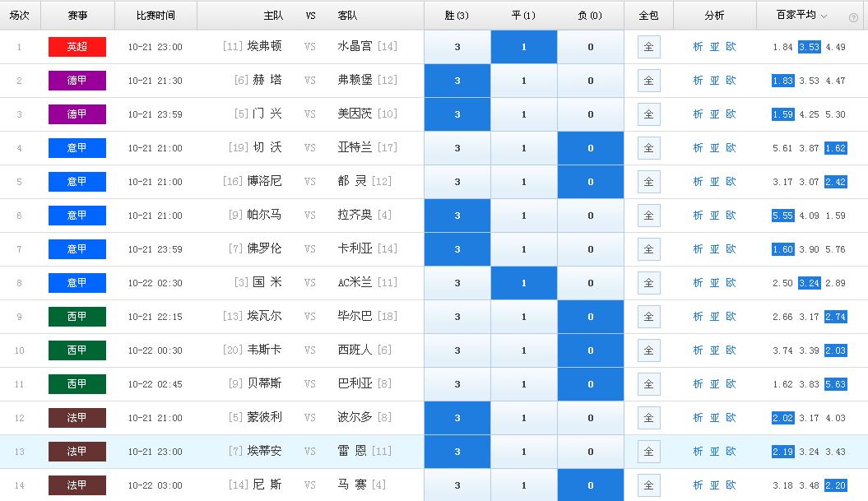Click match time 10-22 02:30
The image size is (868, 501).
tap(155, 283)
